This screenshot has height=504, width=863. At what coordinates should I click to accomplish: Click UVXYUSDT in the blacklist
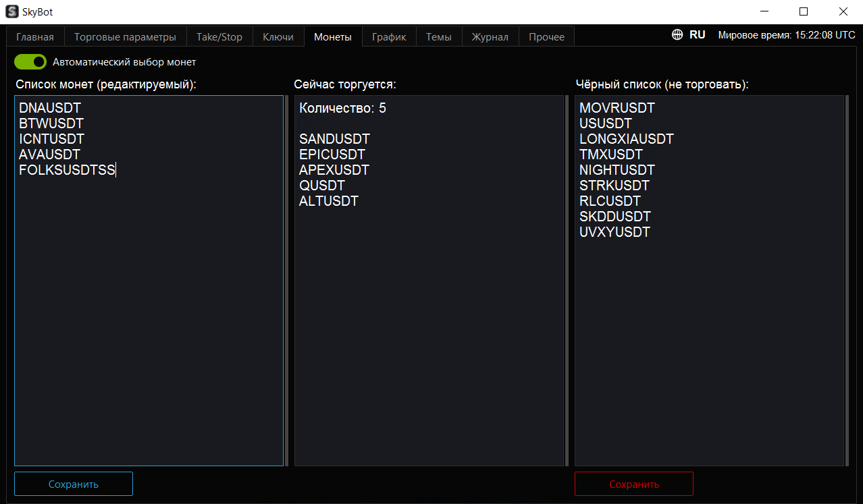614,232
